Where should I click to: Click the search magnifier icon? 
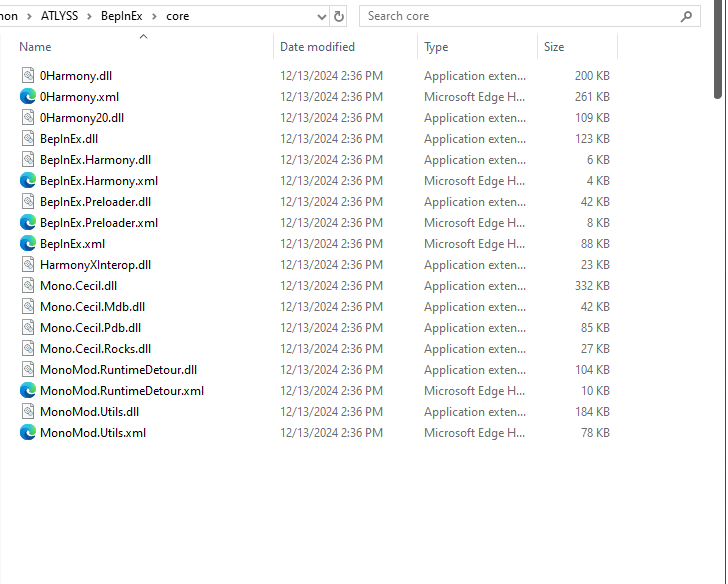(x=686, y=17)
